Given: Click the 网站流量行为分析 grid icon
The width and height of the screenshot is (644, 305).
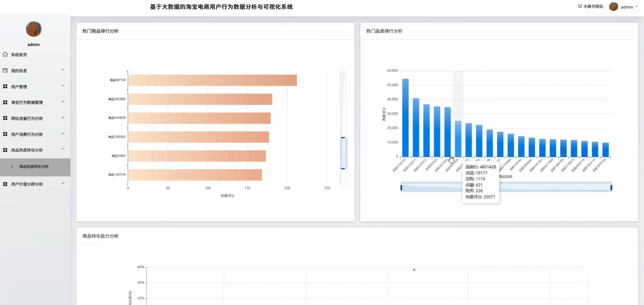Looking at the screenshot, I should click(5, 118).
